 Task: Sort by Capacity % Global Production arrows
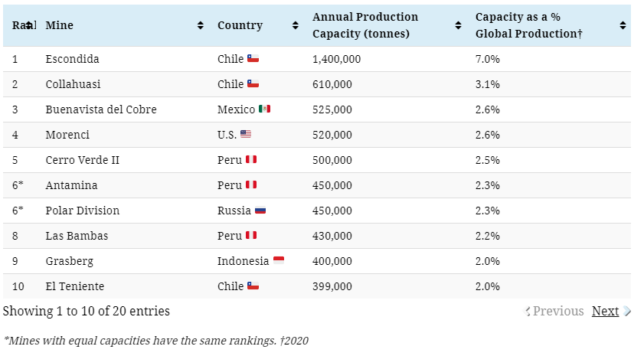point(623,25)
